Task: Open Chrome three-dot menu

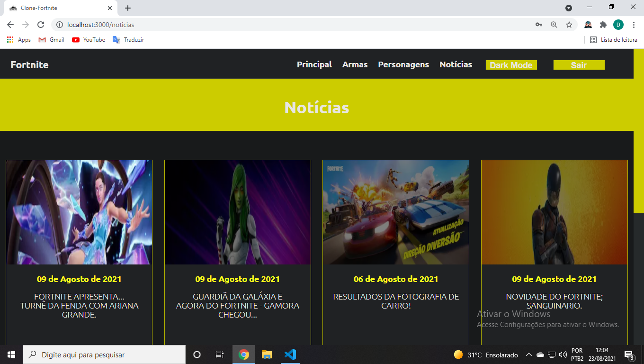Action: coord(634,25)
